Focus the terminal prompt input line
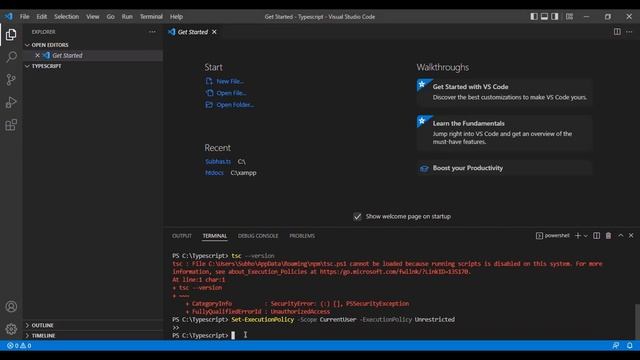The width and height of the screenshot is (640, 360). [402, 336]
